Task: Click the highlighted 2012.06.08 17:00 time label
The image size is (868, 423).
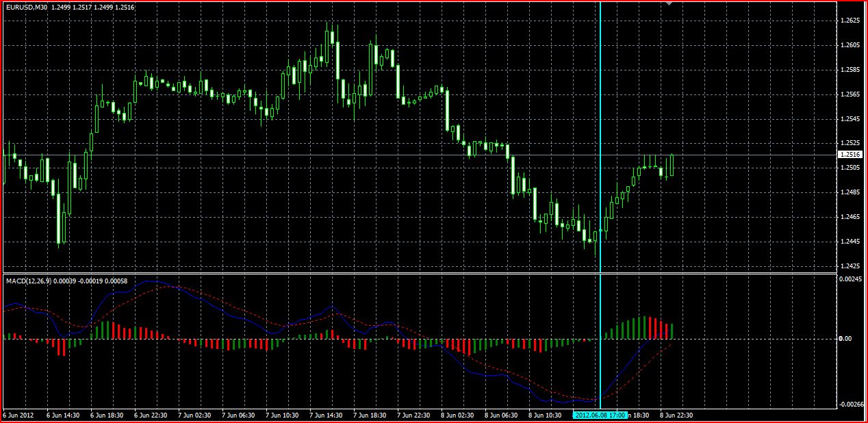Action: (600, 415)
